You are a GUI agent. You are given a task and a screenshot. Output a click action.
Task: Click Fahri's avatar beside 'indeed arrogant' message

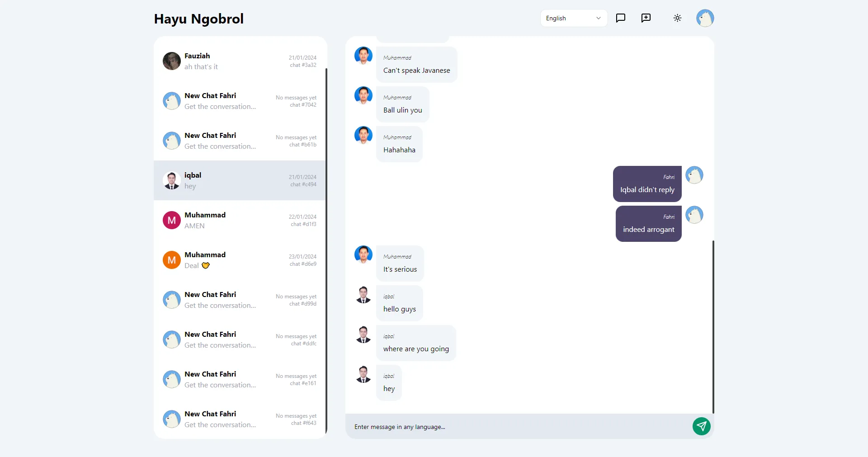pyautogui.click(x=694, y=215)
